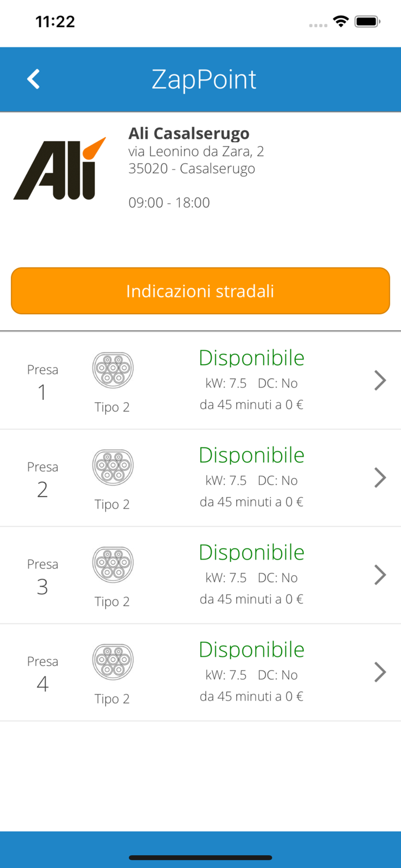This screenshot has width=401, height=868.
Task: Tap the cellular signal dots indicator
Action: click(318, 25)
